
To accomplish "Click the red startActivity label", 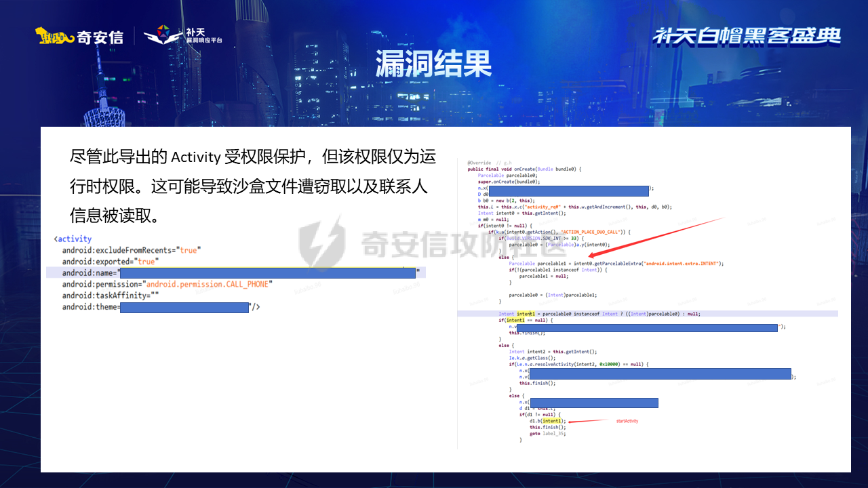I will [x=627, y=421].
